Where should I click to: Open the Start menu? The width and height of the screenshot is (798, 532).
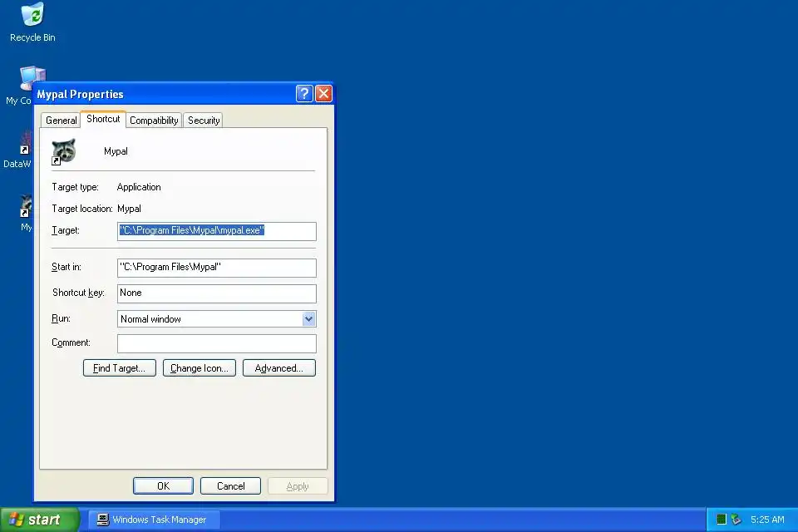point(40,520)
